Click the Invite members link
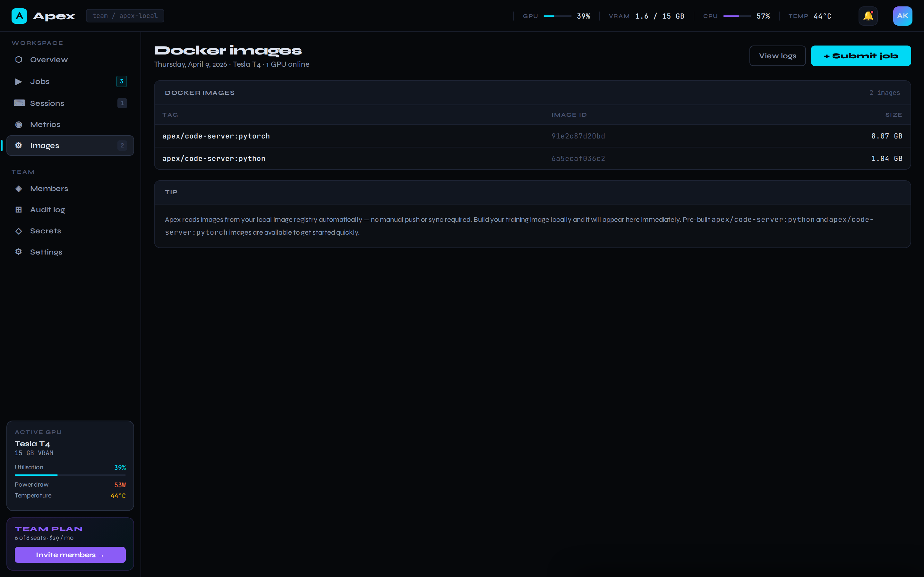Screen dimensions: 924x577 point(70,555)
